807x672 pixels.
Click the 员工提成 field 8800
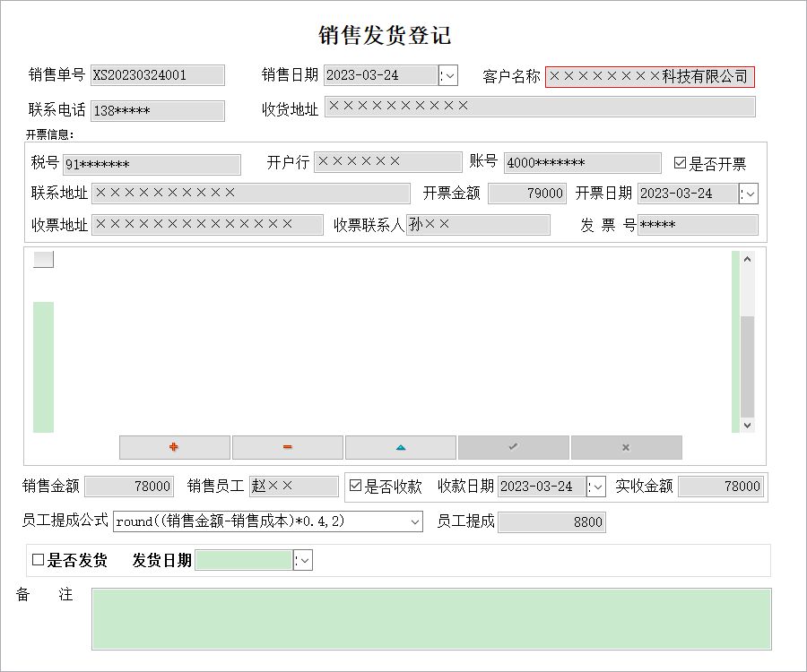click(x=551, y=521)
